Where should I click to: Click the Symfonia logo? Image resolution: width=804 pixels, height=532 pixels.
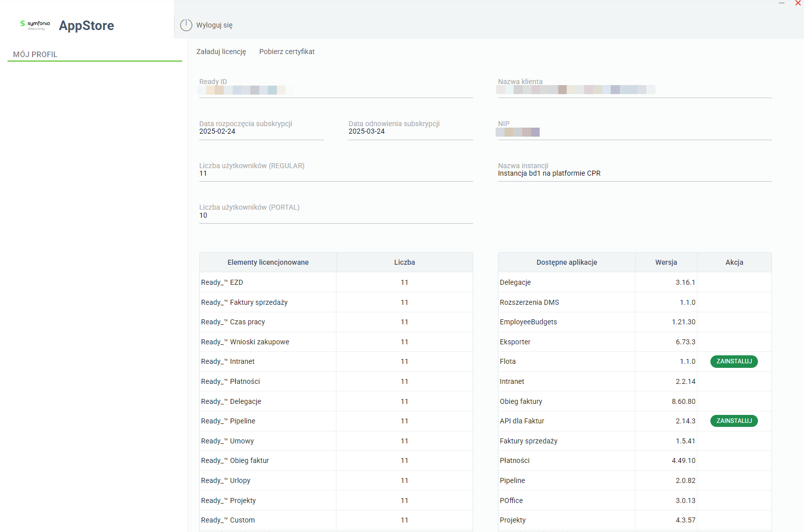pos(35,25)
